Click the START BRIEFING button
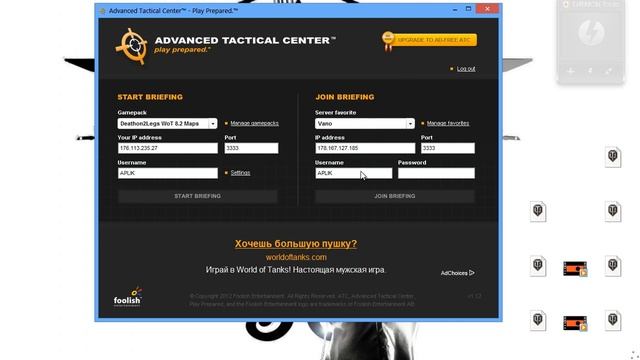The height and width of the screenshot is (360, 640). [198, 196]
